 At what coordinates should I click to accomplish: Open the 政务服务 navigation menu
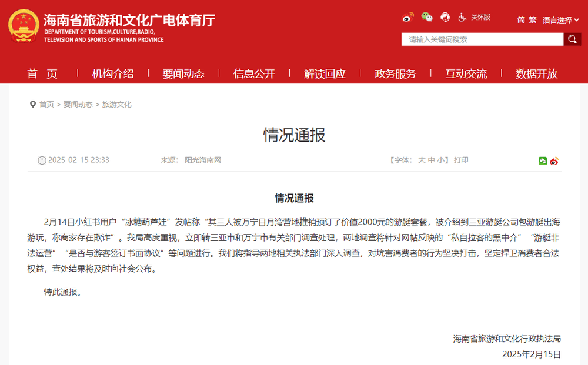[x=394, y=73]
